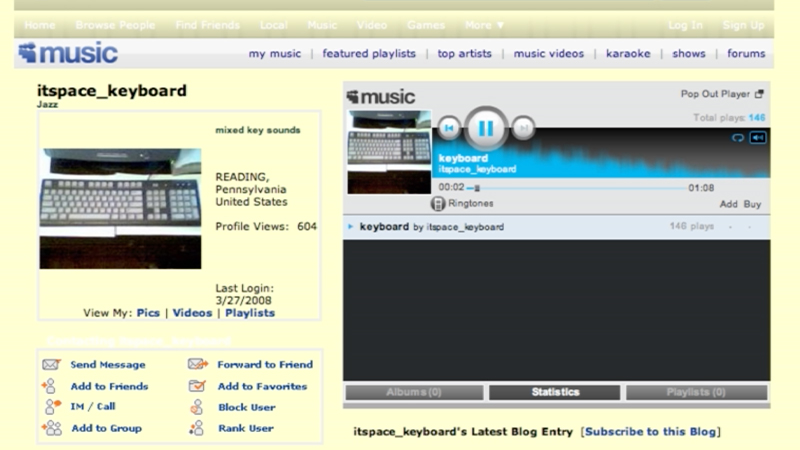Click the waveform display in player
This screenshot has width=800, height=450.
[x=601, y=153]
